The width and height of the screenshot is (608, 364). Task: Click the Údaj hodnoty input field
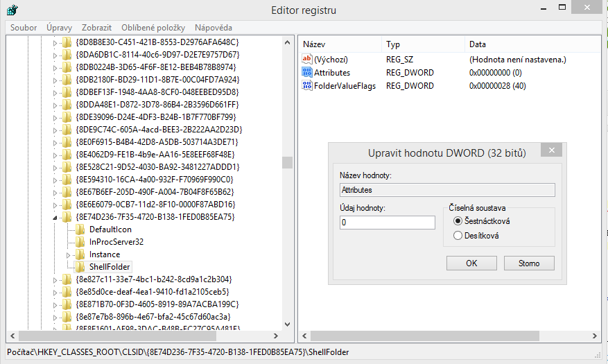point(387,223)
